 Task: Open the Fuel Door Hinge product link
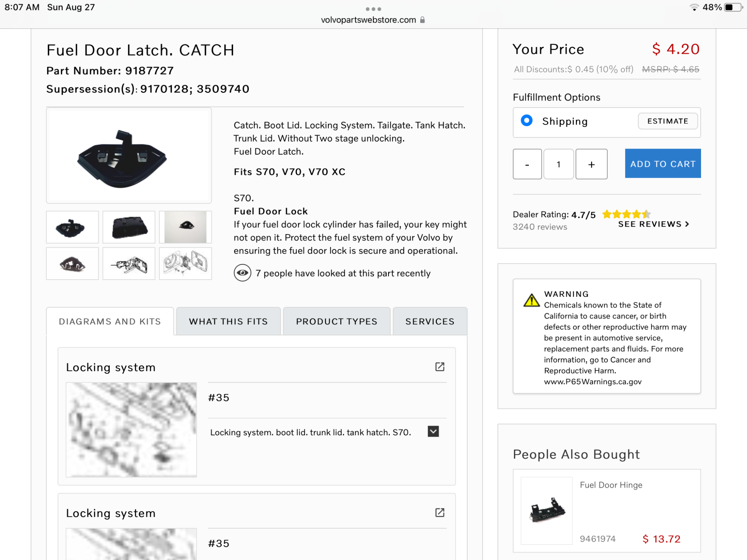(611, 485)
